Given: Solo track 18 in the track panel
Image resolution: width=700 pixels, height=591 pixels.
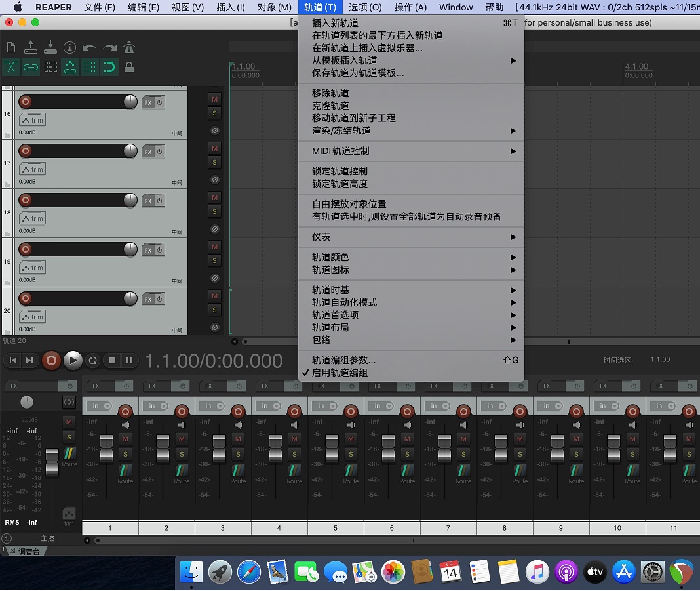Looking at the screenshot, I should pyautogui.click(x=214, y=212).
